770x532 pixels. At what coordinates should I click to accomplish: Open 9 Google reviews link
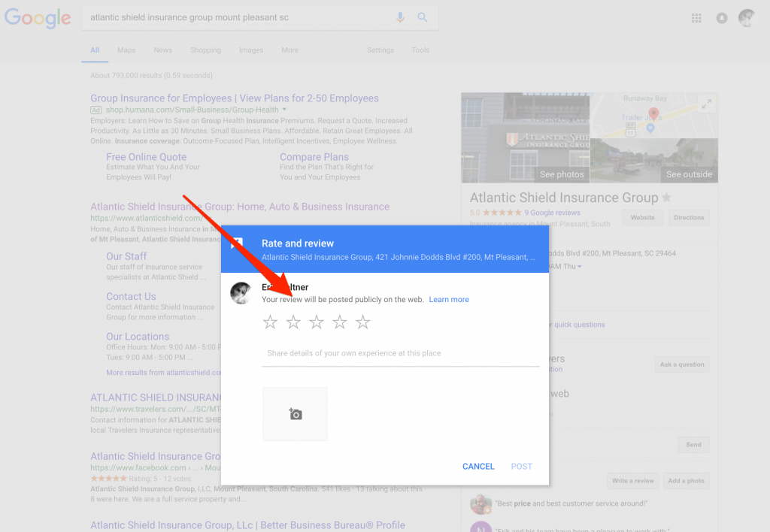(x=552, y=213)
